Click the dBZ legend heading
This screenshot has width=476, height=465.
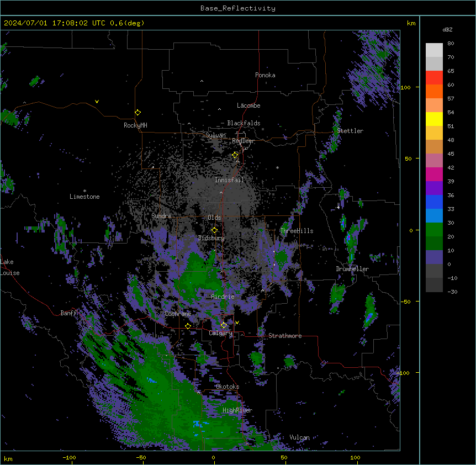coord(447,30)
